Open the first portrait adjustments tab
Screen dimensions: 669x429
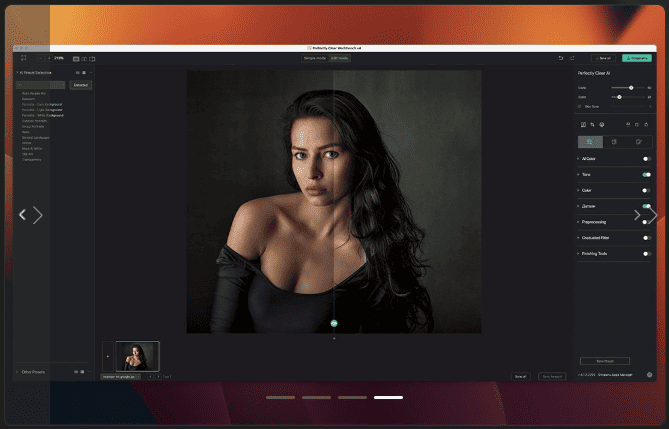coord(590,142)
